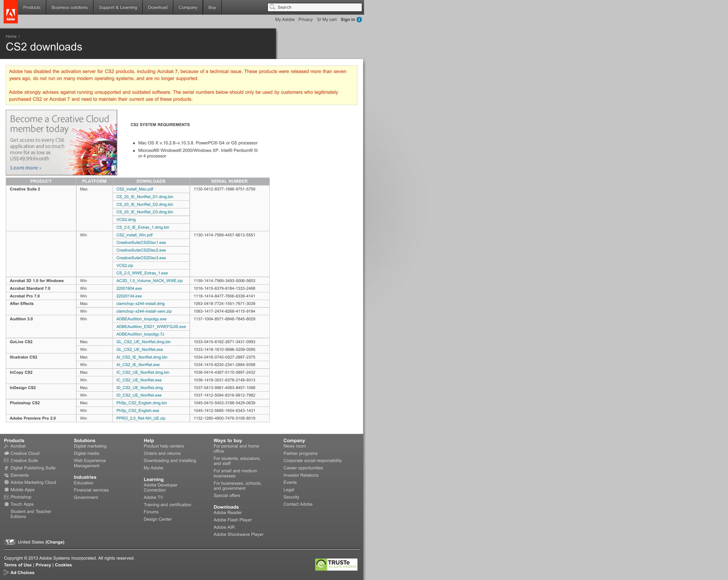Open the CS2_install_Mac.pdf link
Screen dimensions: 728x580
coord(135,189)
